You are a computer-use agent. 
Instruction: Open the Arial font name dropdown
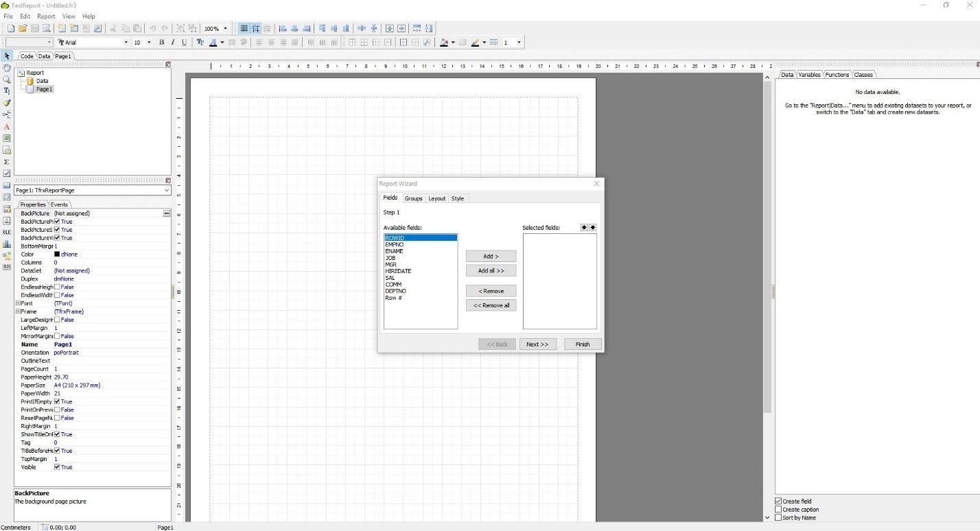tap(126, 43)
